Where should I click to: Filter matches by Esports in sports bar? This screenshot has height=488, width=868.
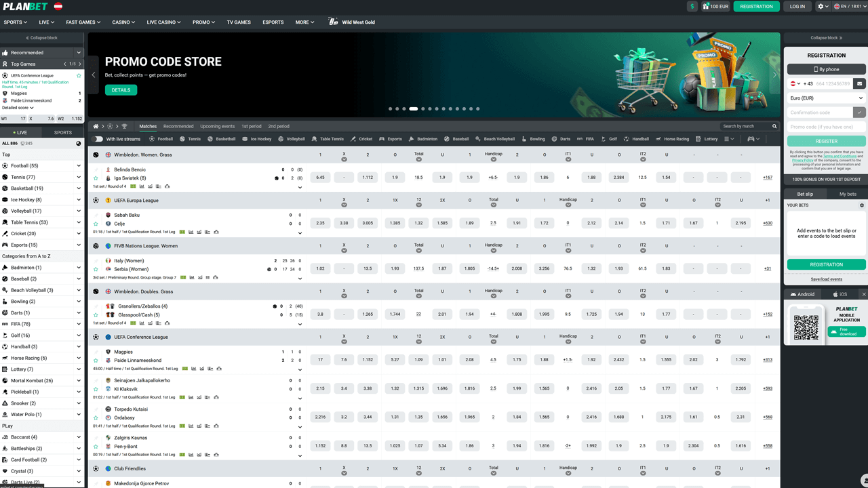(x=390, y=139)
